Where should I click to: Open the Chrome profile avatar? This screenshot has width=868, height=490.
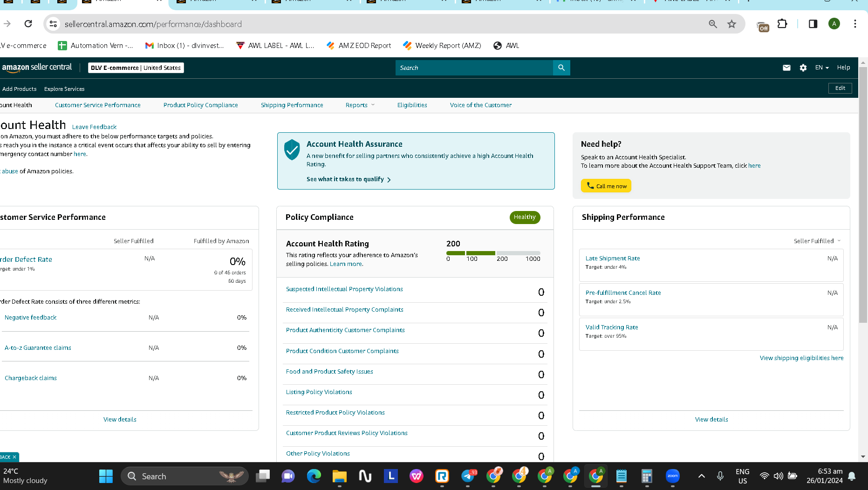coord(834,24)
